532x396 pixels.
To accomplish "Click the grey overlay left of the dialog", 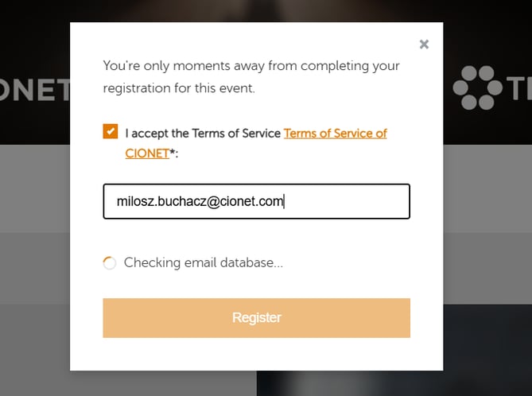I will pos(35,191).
